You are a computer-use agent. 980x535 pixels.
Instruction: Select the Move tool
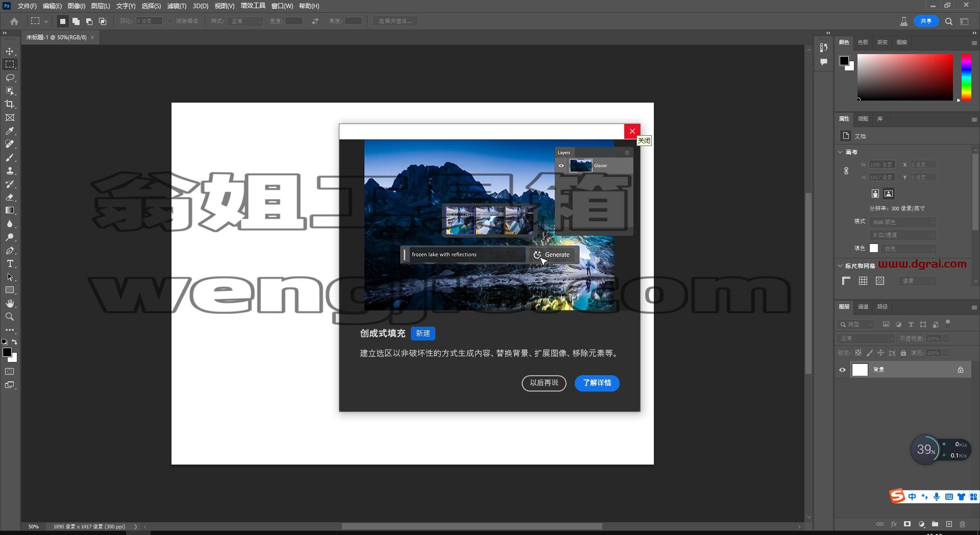(10, 51)
